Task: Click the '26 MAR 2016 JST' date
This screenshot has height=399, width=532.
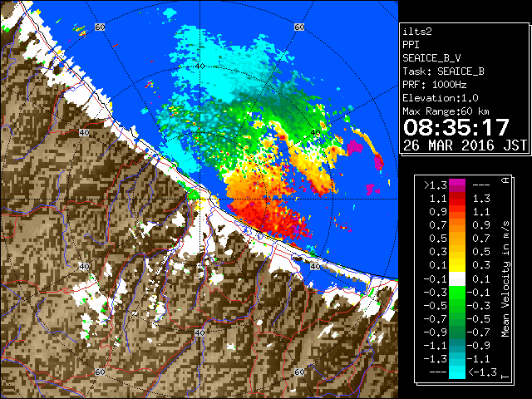Action: pyautogui.click(x=465, y=145)
